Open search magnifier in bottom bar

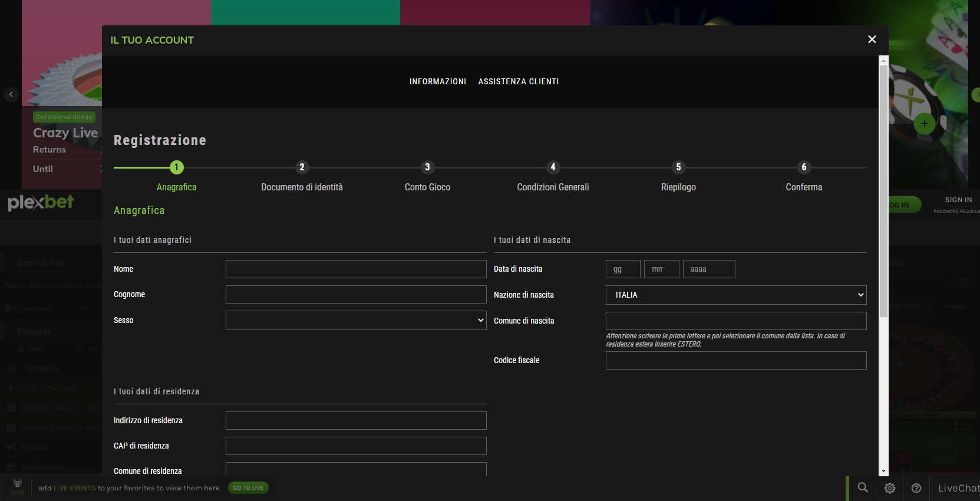pos(863,487)
